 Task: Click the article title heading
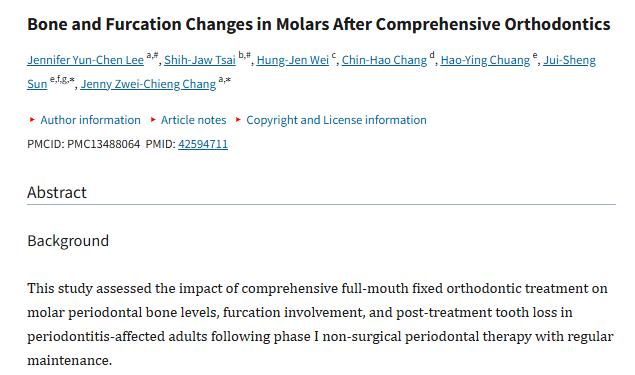(x=319, y=24)
